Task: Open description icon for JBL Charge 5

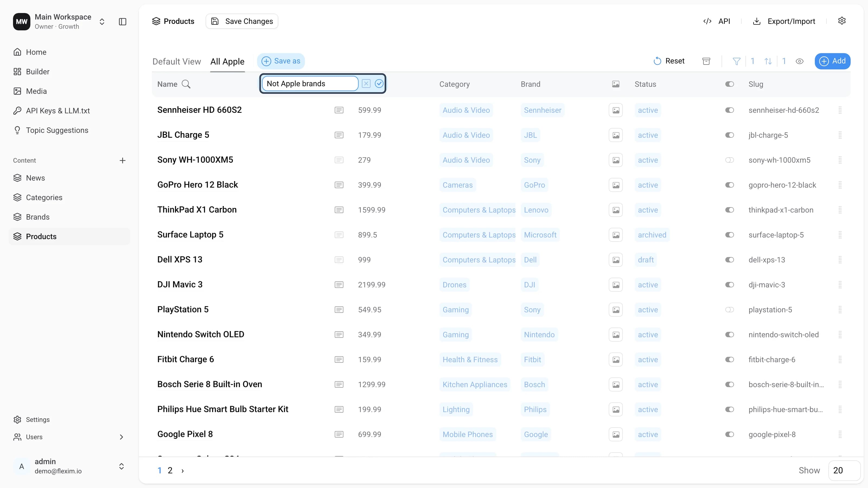Action: [339, 135]
